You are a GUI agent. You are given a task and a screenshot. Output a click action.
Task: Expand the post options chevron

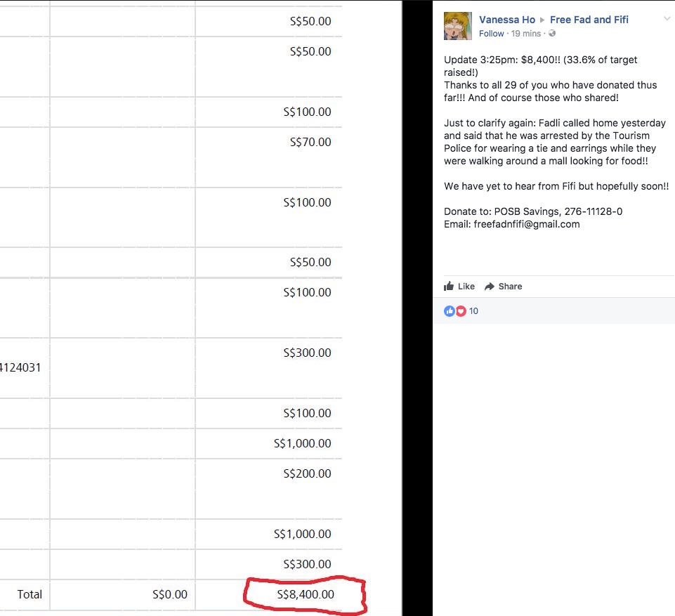coord(667,20)
